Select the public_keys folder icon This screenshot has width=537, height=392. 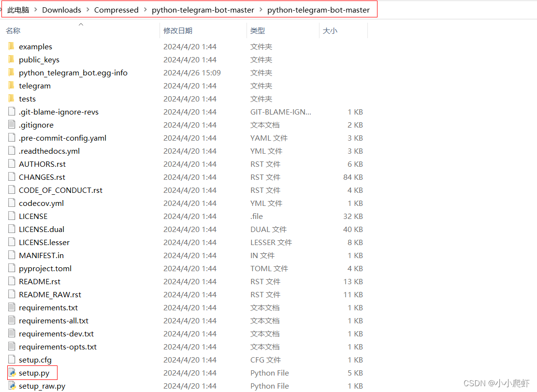[11, 59]
